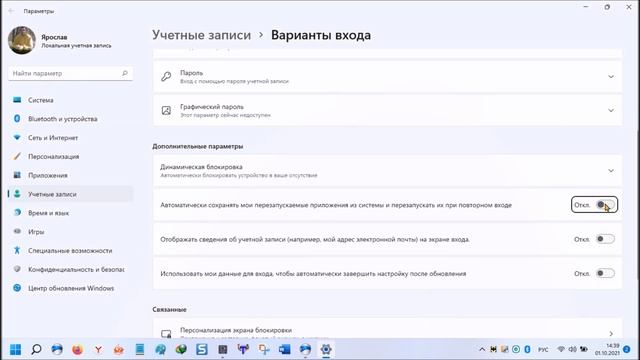Open taskbar Search magnifier
This screenshot has height=360, width=640.
click(x=36, y=349)
